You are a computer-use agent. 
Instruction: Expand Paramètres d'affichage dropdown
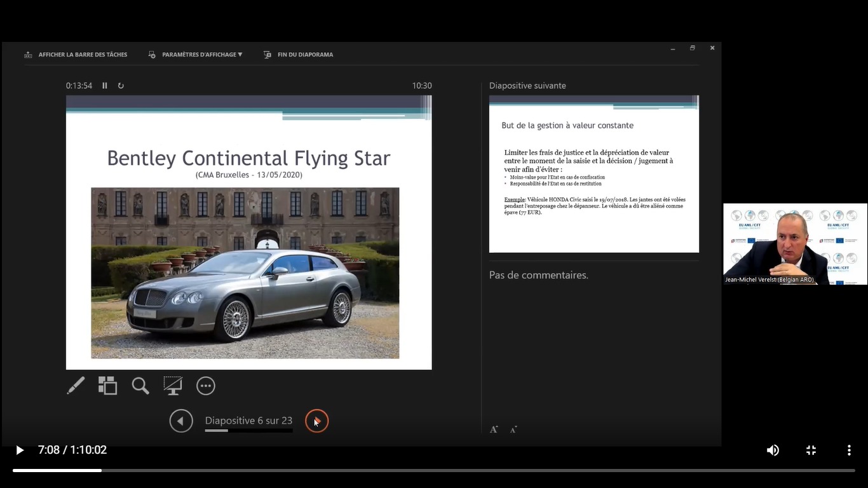tap(201, 55)
